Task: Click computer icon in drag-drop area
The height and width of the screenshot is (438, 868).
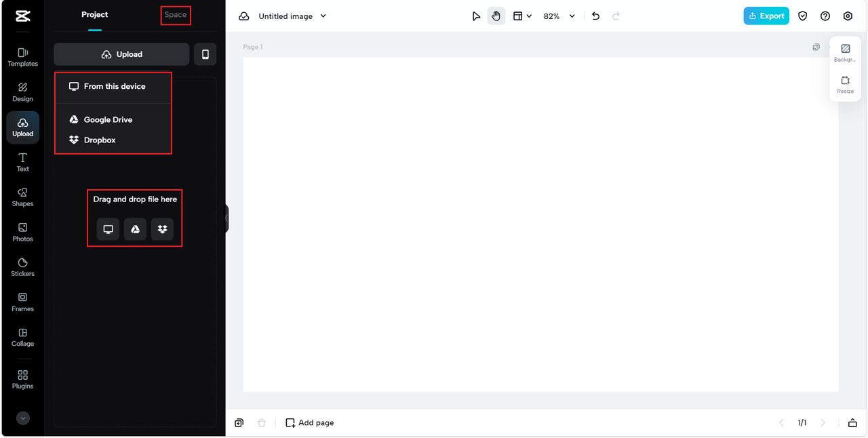Action: (x=108, y=229)
